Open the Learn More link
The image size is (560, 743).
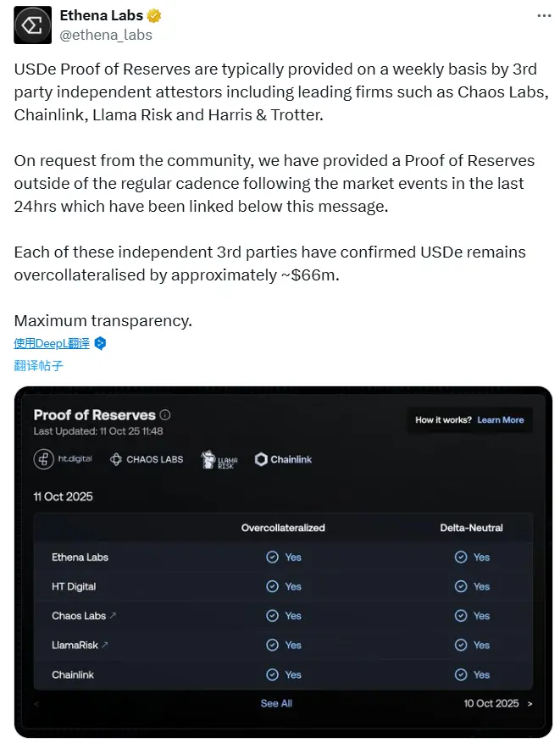coord(502,419)
